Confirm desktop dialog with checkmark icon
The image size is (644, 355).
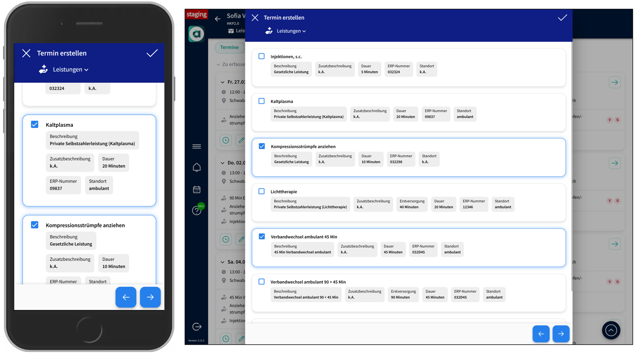(562, 17)
